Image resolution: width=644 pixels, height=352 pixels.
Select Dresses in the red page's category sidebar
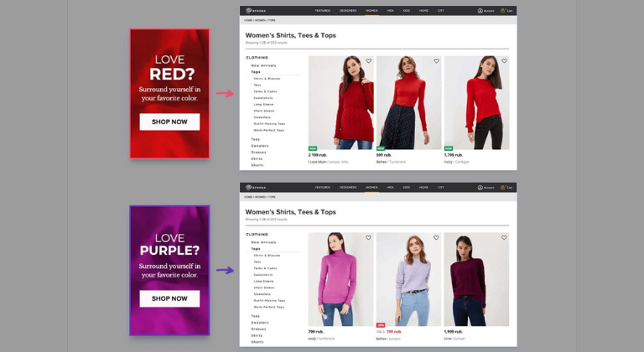[x=258, y=152]
